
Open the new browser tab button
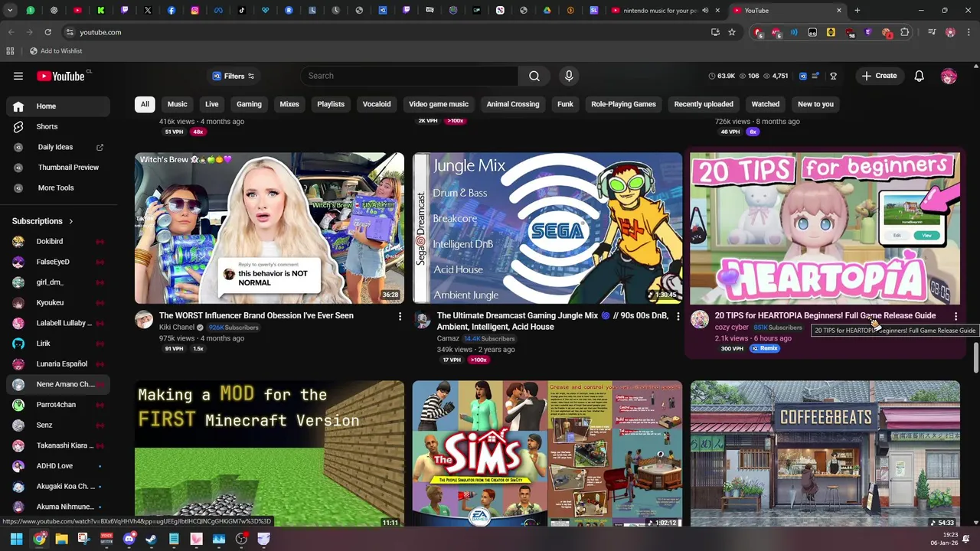857,11
